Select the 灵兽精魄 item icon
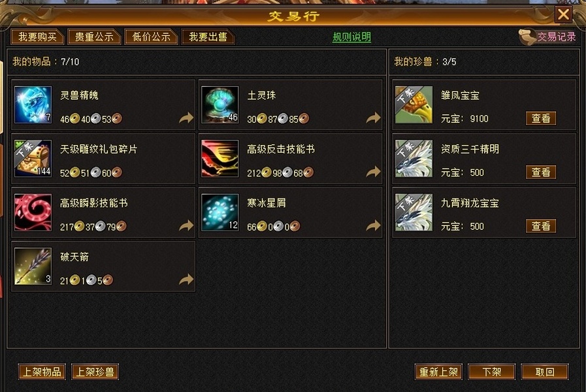Viewport: 586px width, 392px height. (33, 105)
